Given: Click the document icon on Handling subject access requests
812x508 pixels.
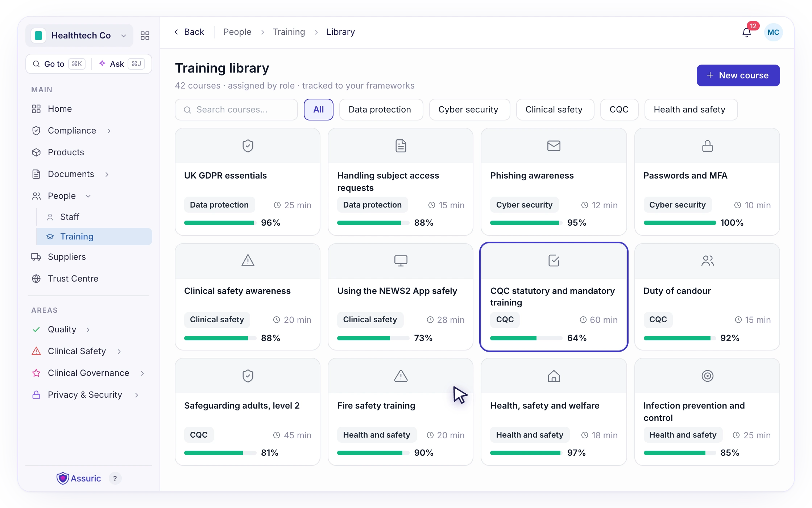Looking at the screenshot, I should [401, 146].
